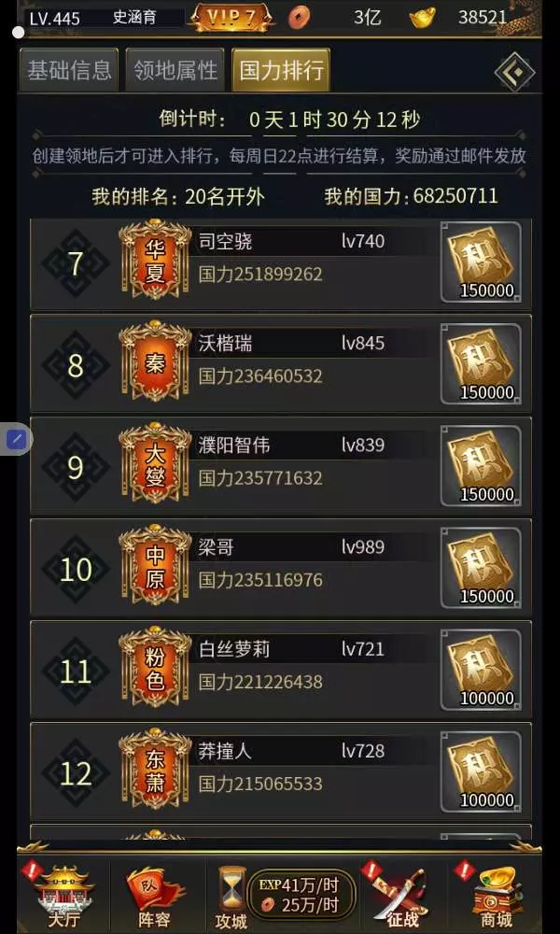Switch to the 领地属性 tab
560x934 pixels.
click(175, 70)
